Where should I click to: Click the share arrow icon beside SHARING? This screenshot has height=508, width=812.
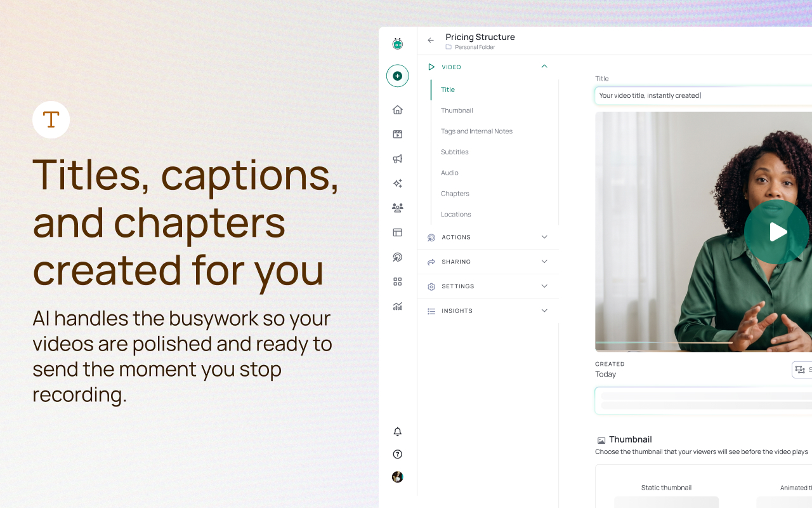click(x=431, y=262)
